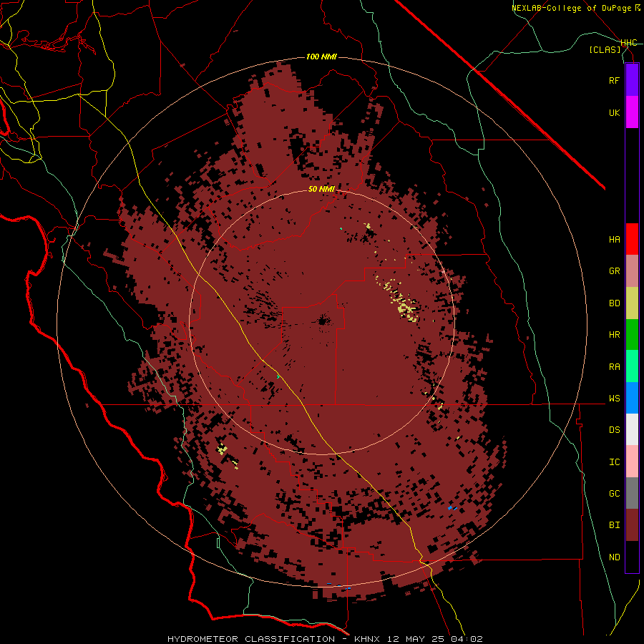This screenshot has width=644, height=644.
Task: Click the NEXLAB-College of DuPage text
Action: click(x=572, y=8)
